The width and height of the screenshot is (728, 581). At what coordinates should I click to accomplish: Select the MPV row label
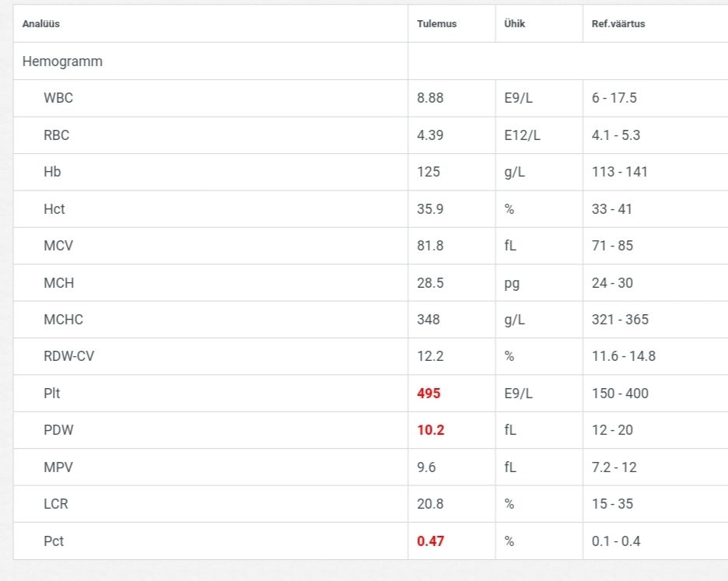pyautogui.click(x=58, y=467)
